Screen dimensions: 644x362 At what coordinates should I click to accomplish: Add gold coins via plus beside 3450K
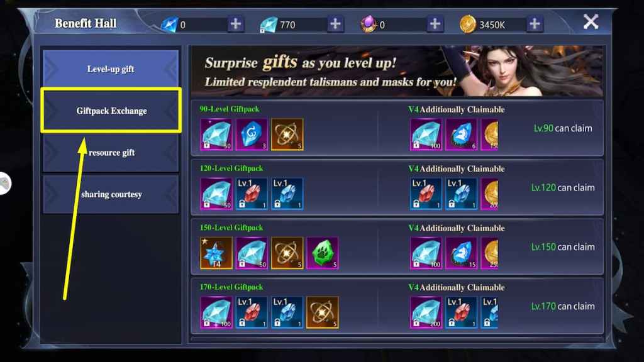click(x=535, y=25)
